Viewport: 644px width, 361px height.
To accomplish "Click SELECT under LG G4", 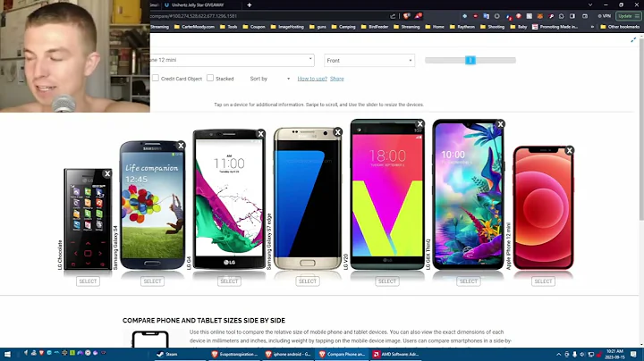I will coord(229,281).
